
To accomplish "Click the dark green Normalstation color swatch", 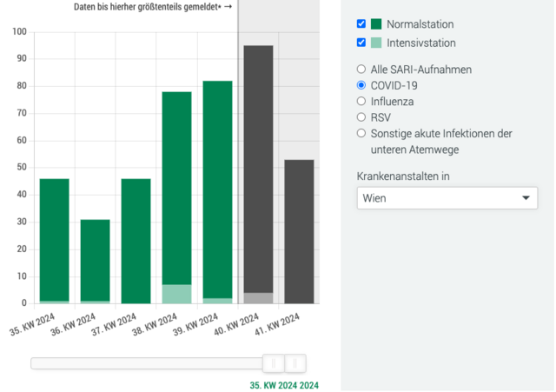I will tap(376, 23).
